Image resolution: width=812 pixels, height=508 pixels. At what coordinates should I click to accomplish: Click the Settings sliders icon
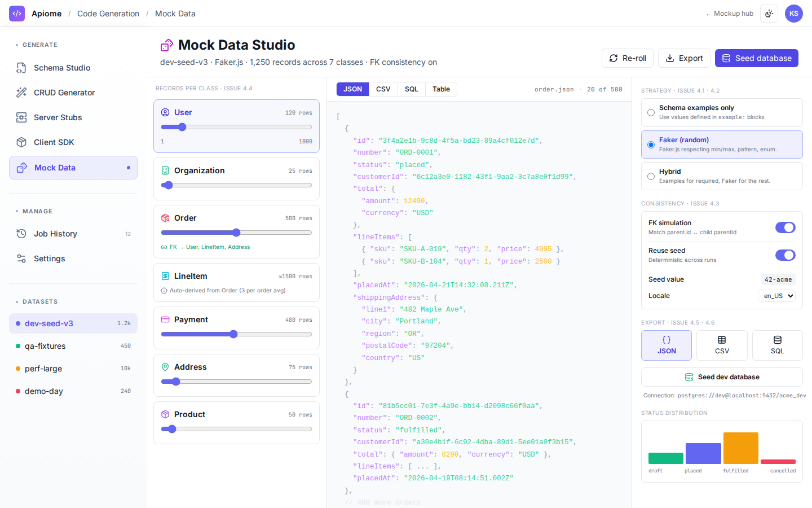point(21,259)
